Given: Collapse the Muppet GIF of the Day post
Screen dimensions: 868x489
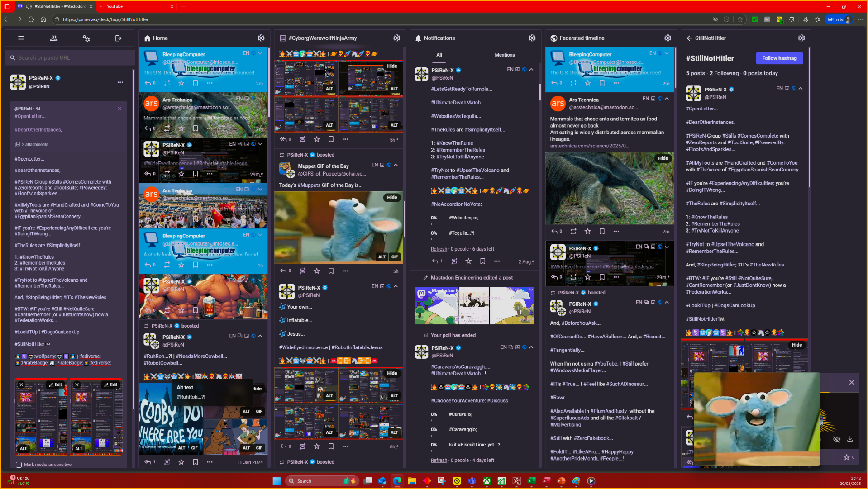Looking at the screenshot, I should 396,165.
